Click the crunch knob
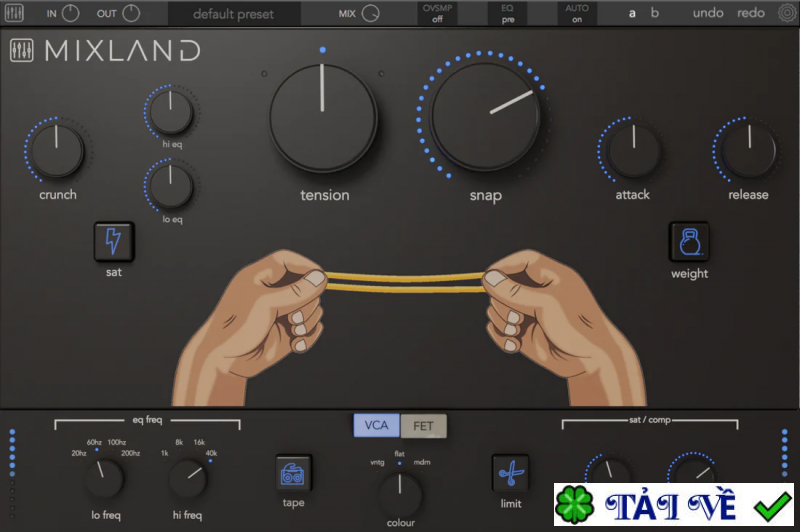 click(57, 150)
